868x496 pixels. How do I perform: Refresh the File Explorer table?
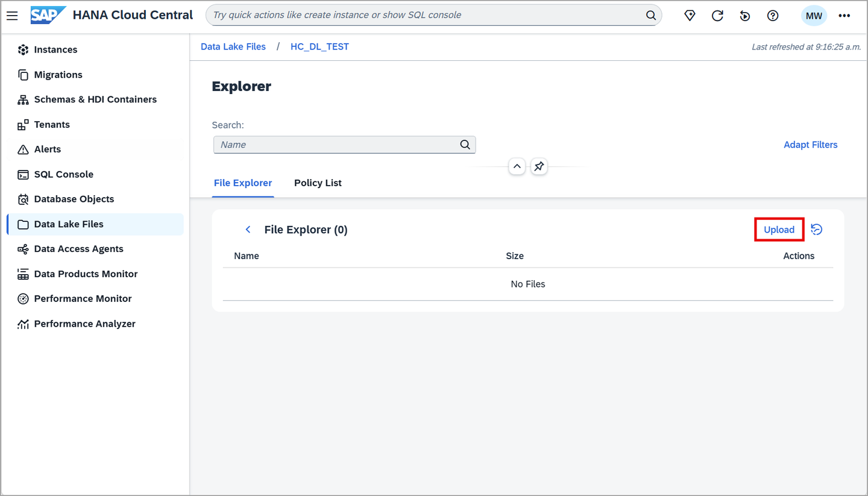point(817,230)
